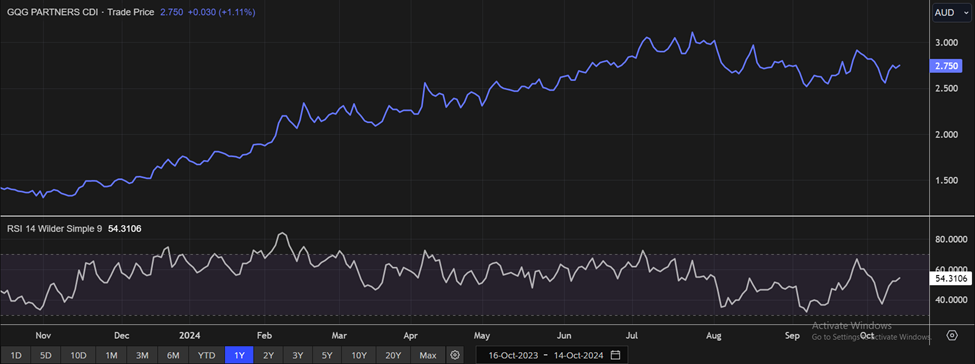Screen dimensions: 975x364
Task: Switch to the 1M range
Action: (111, 355)
